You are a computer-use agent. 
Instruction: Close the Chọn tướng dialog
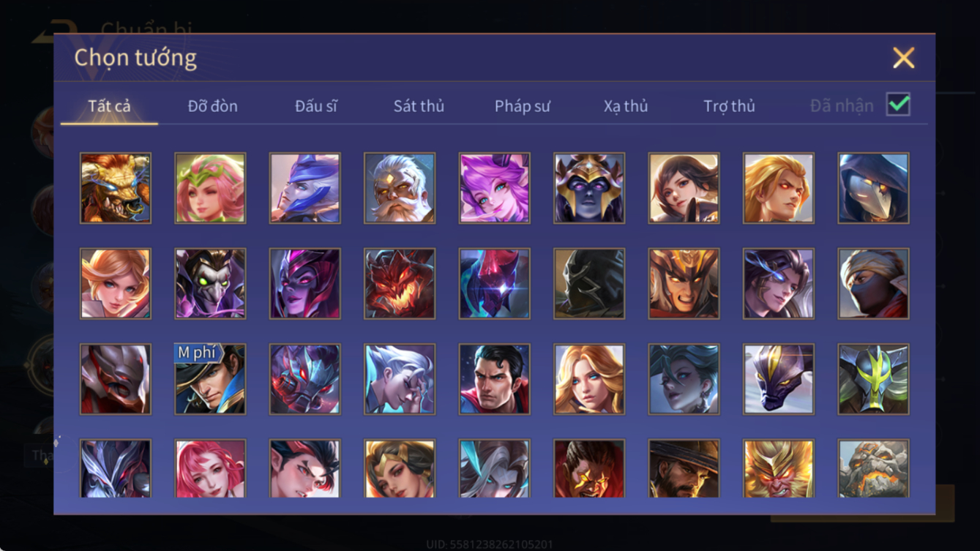(x=904, y=58)
